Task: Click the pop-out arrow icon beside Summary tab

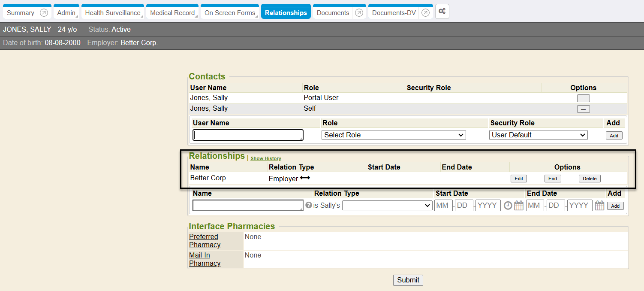Action: (44, 13)
